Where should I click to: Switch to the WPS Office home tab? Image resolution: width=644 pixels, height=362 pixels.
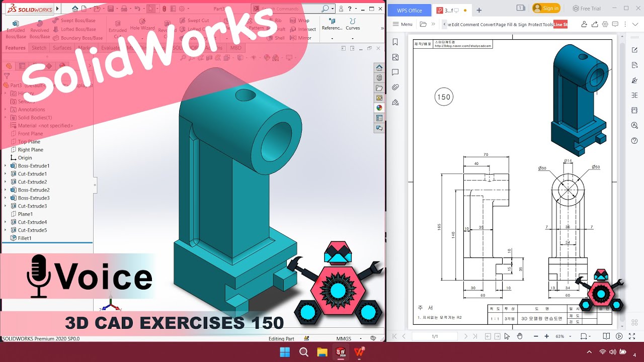(x=410, y=11)
